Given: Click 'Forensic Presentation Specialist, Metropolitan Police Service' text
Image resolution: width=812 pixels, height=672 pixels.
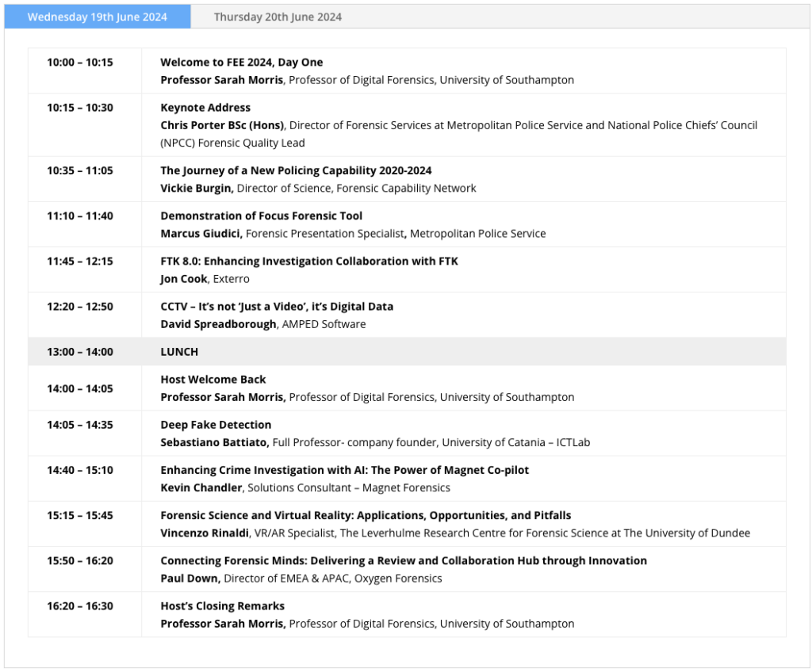Looking at the screenshot, I should point(396,234).
